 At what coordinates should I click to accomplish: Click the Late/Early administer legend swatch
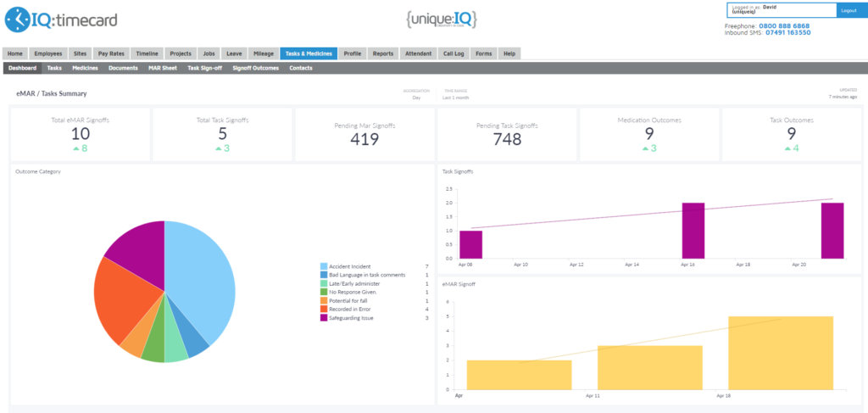click(x=323, y=283)
